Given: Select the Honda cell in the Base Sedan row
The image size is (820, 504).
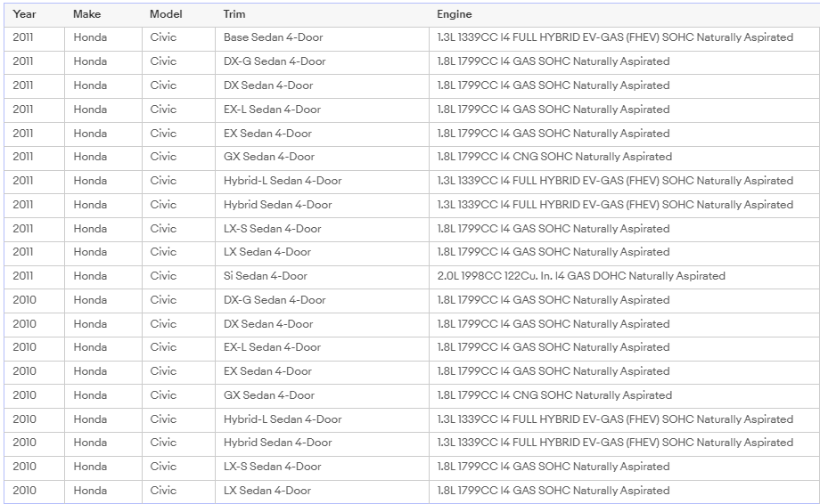Looking at the screenshot, I should point(90,37).
